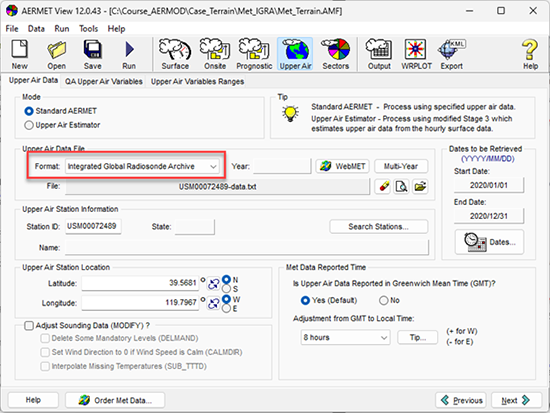Browse for upper air file folder icon
Viewport: 550px width, 413px height.
(420, 186)
